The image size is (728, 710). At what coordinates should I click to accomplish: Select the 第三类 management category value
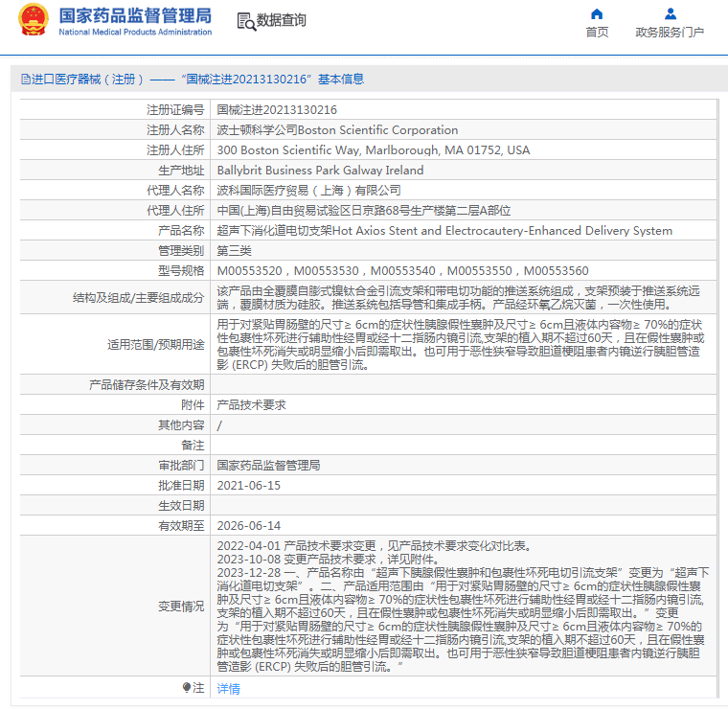234,251
